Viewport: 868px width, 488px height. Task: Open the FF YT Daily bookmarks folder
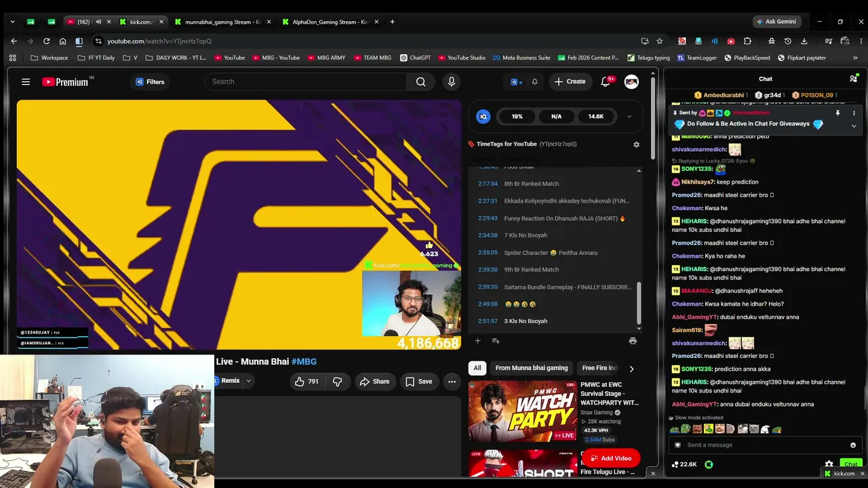[x=96, y=58]
